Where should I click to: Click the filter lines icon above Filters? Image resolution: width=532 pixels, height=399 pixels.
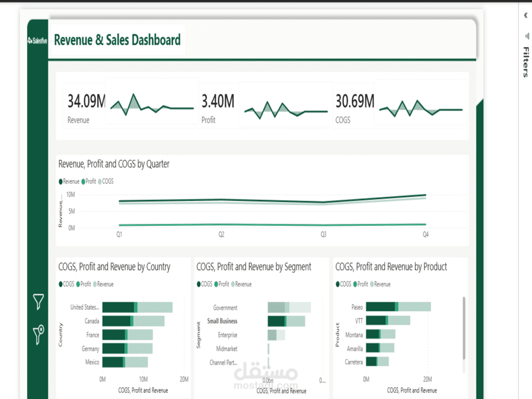click(x=527, y=36)
